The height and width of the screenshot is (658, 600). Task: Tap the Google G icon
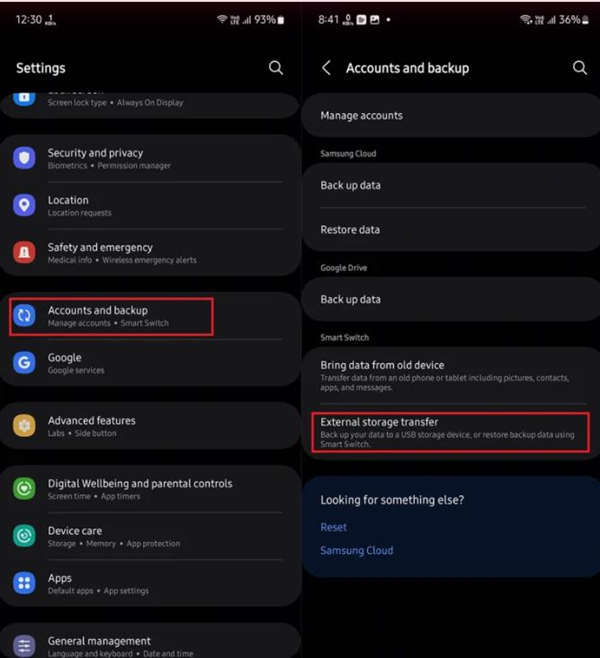pos(24,363)
